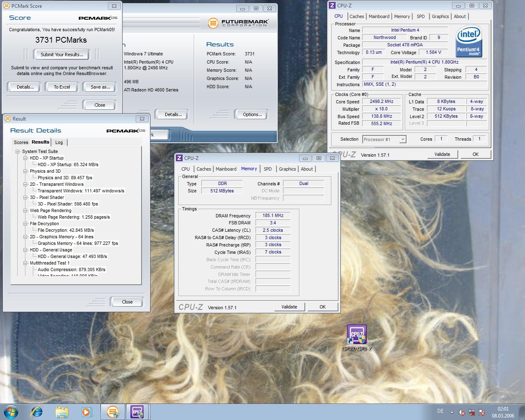Switch to CPU tab in memory CPU-Z window
The image size is (525, 420).
tap(185, 169)
